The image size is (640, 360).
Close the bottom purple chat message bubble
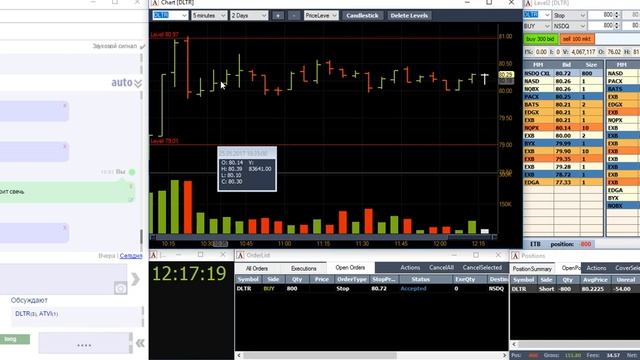click(x=64, y=227)
